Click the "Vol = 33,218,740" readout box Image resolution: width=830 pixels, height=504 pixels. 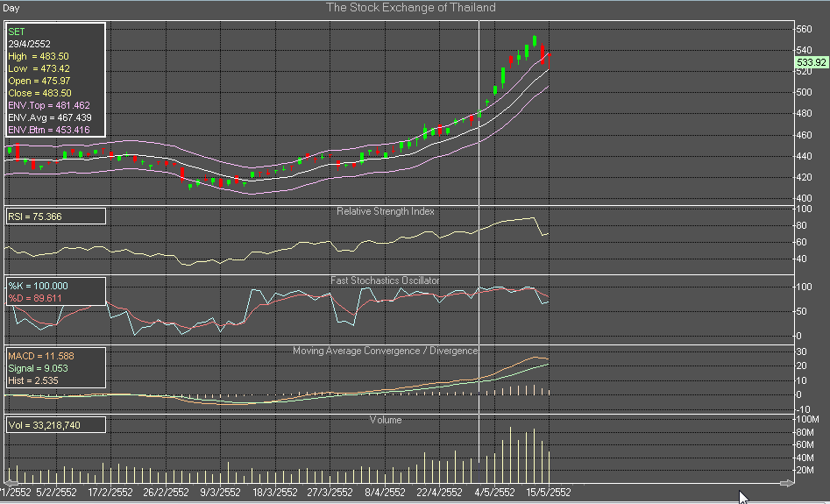[x=55, y=424]
